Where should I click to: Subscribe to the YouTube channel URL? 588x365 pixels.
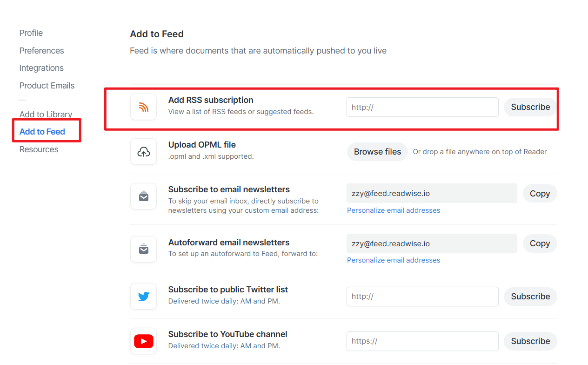(530, 341)
